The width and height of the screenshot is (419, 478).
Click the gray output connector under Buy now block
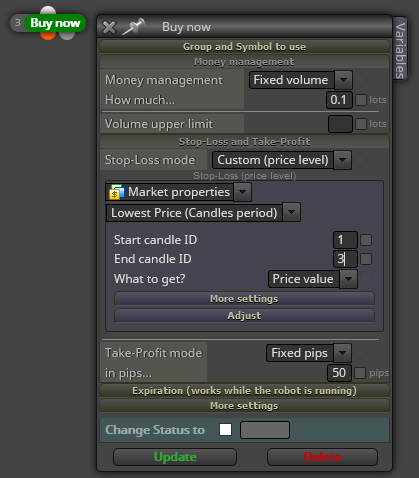(x=67, y=35)
